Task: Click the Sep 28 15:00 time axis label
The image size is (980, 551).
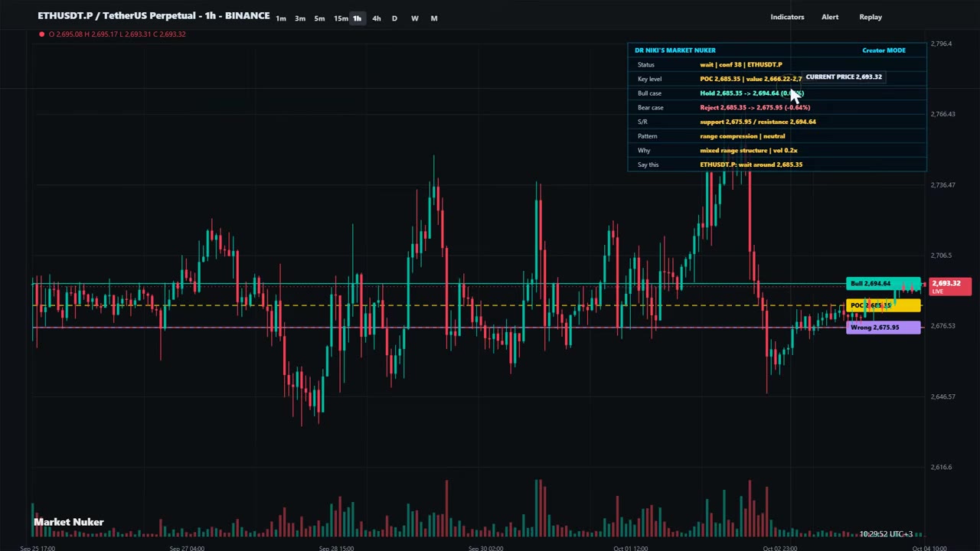Action: pos(336,548)
